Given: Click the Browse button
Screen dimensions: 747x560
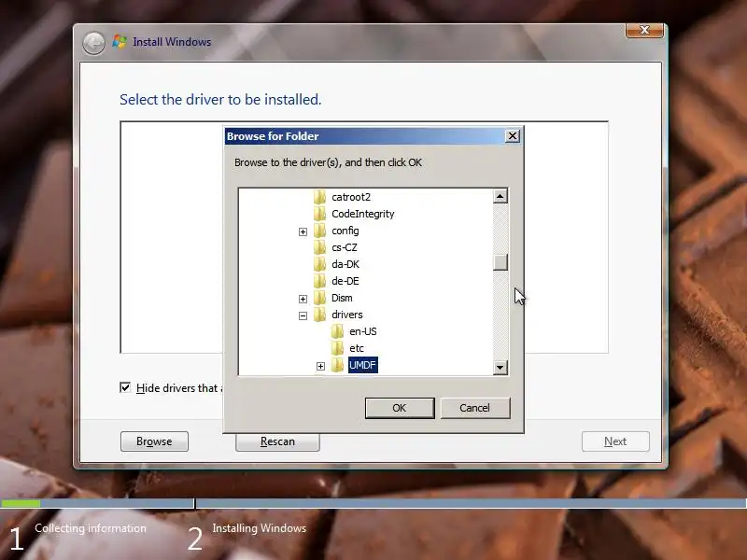Looking at the screenshot, I should coord(154,441).
